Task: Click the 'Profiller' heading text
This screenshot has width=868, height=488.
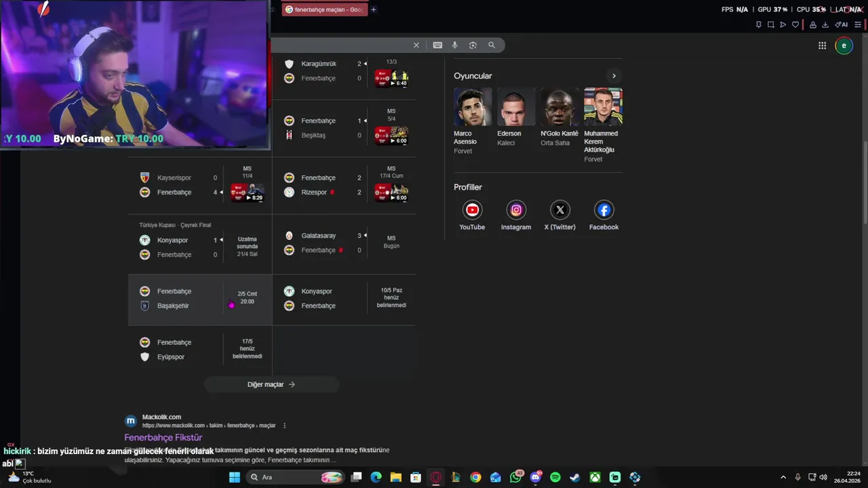Action: point(468,187)
